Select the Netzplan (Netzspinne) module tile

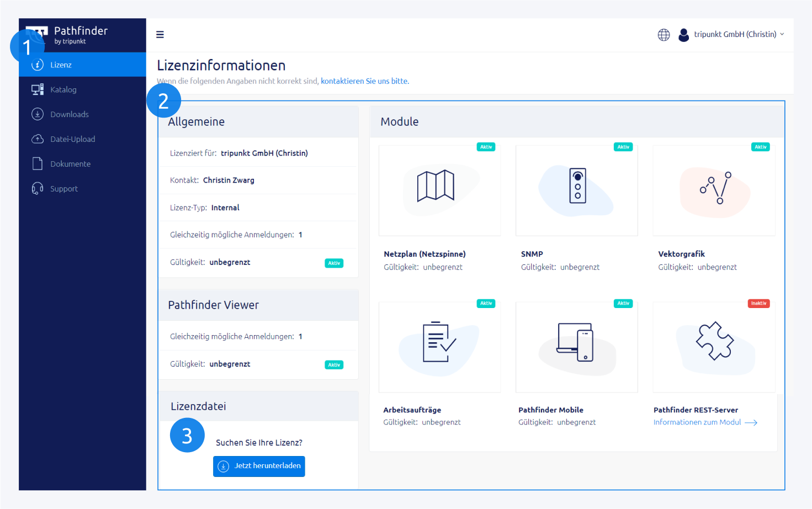439,190
